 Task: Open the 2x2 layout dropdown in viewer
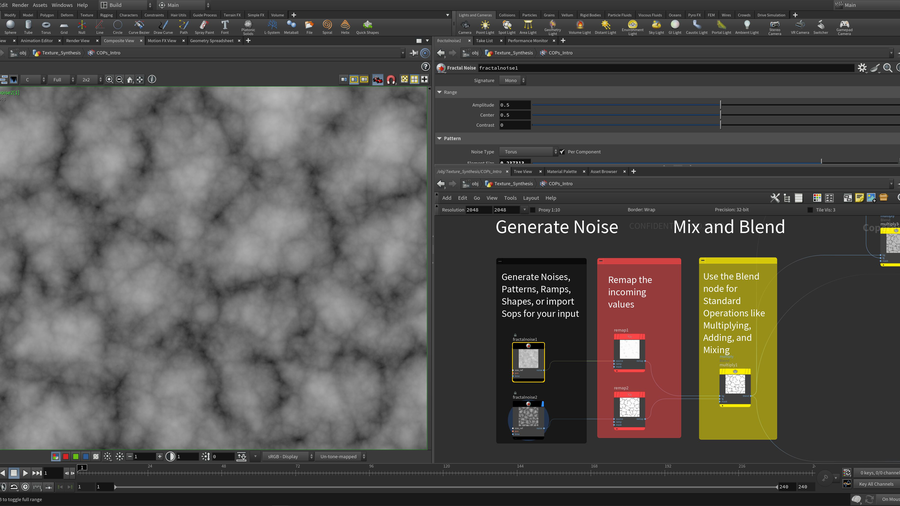(90, 80)
